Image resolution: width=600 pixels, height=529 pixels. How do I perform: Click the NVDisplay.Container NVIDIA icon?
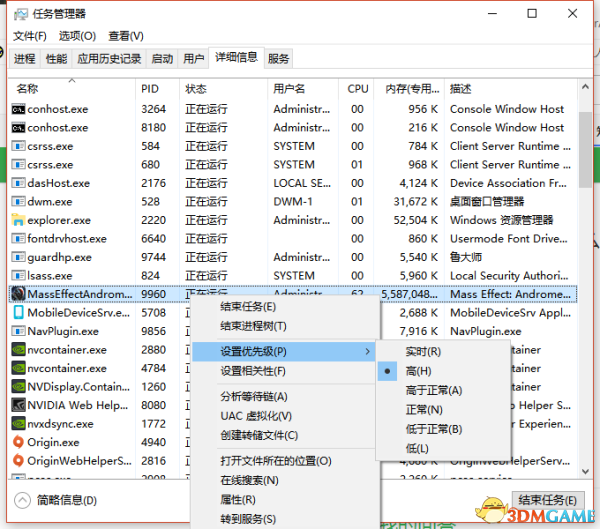pos(18,387)
